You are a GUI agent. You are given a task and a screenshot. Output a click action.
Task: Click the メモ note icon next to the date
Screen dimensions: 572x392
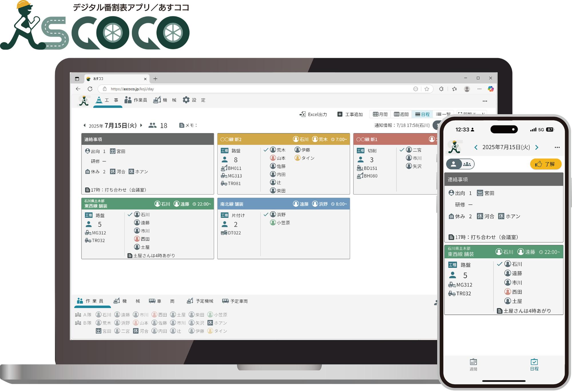(182, 125)
